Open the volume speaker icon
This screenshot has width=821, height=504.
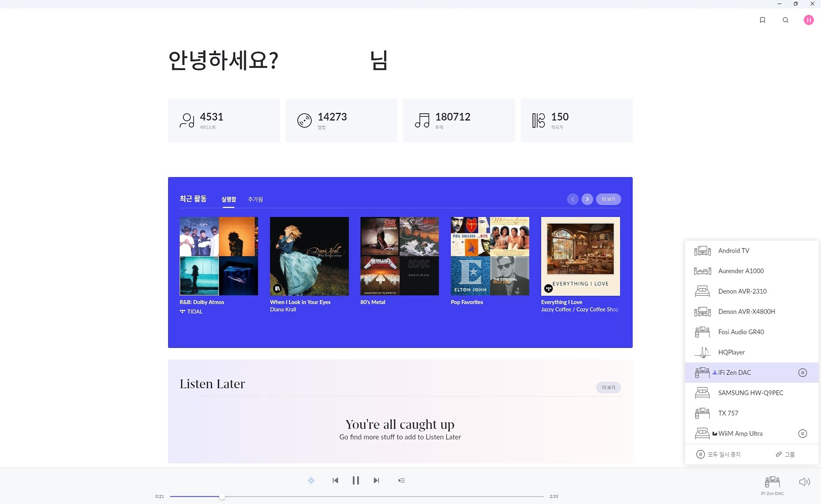(804, 482)
